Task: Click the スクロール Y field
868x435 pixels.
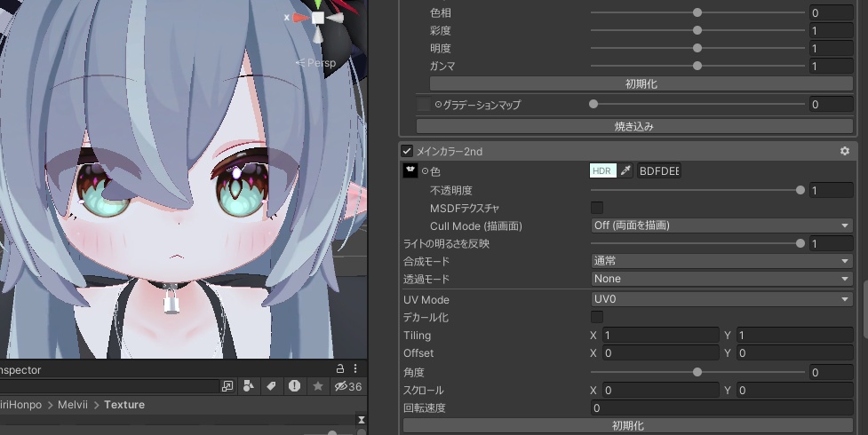Action: [795, 391]
